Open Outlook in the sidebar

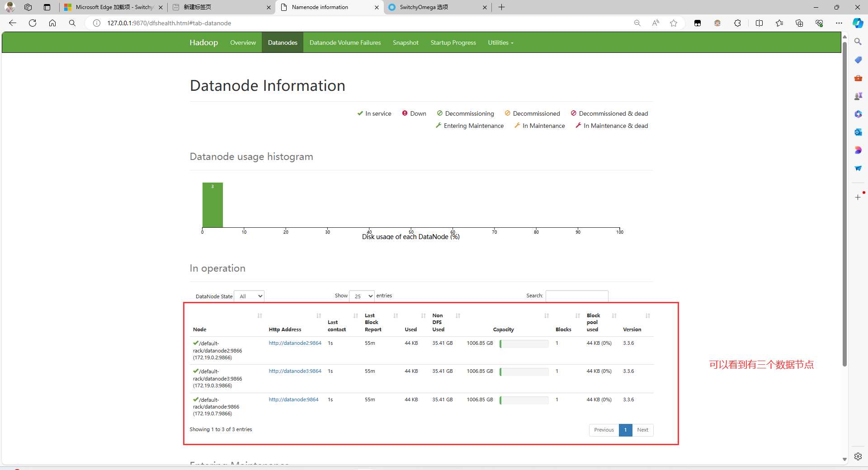858,132
